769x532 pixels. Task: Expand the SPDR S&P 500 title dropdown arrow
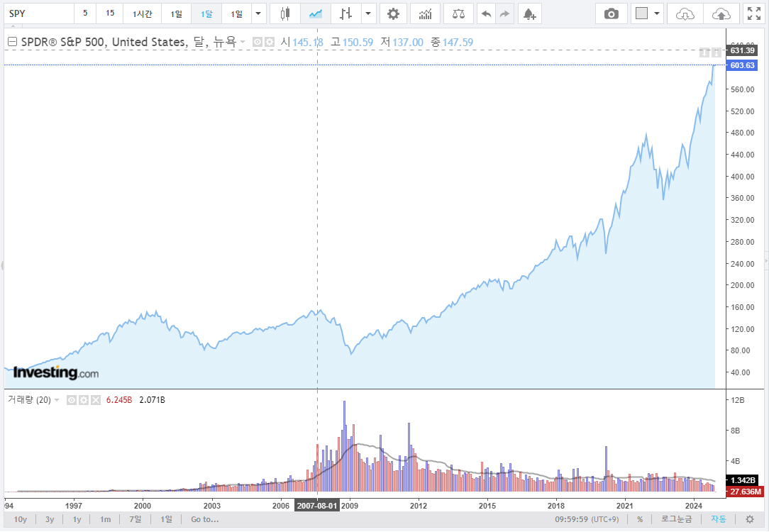point(243,42)
